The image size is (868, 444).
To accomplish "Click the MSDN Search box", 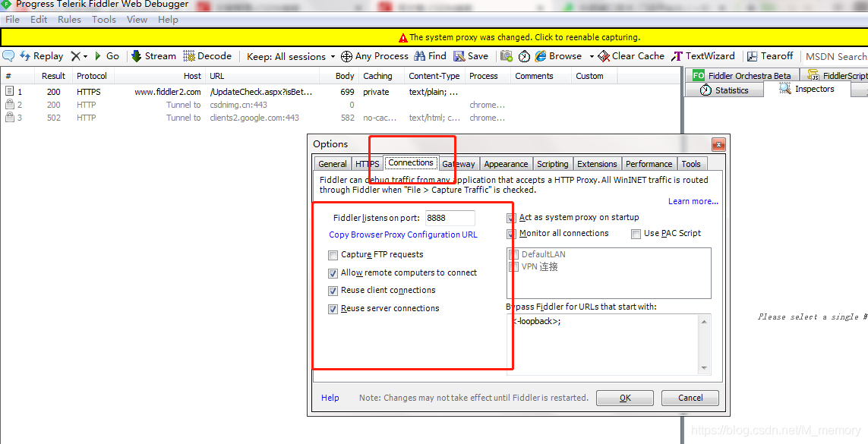I will (835, 56).
